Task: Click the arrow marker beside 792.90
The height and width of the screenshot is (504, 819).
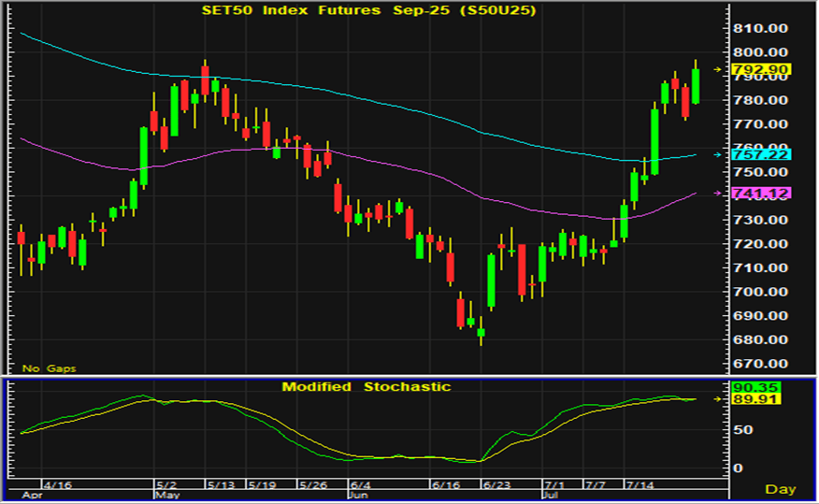Action: 718,69
